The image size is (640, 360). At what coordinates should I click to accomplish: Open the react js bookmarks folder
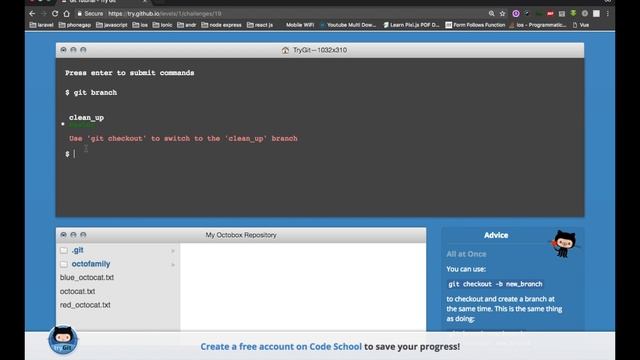260,25
